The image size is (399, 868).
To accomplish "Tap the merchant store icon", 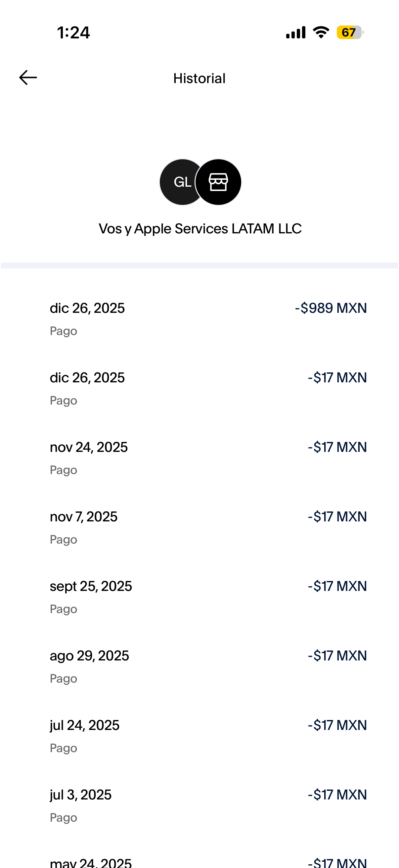I will 219,182.
